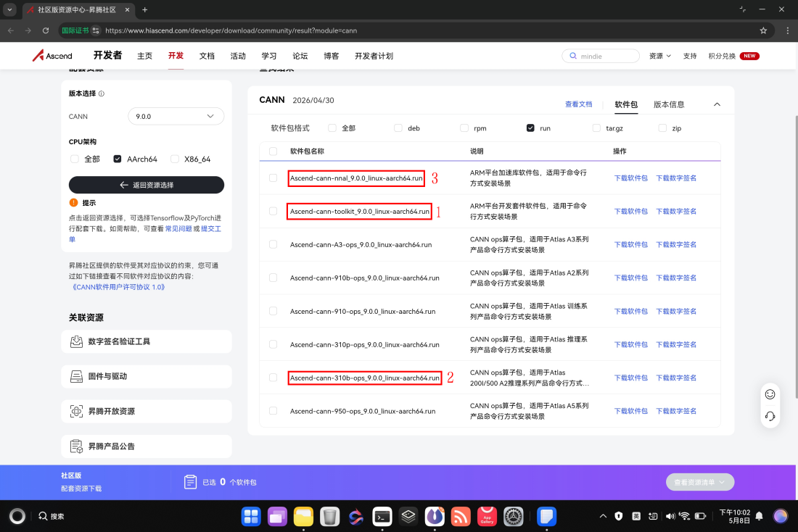Click the mindie search input field
This screenshot has height=532, width=798.
click(x=601, y=56)
